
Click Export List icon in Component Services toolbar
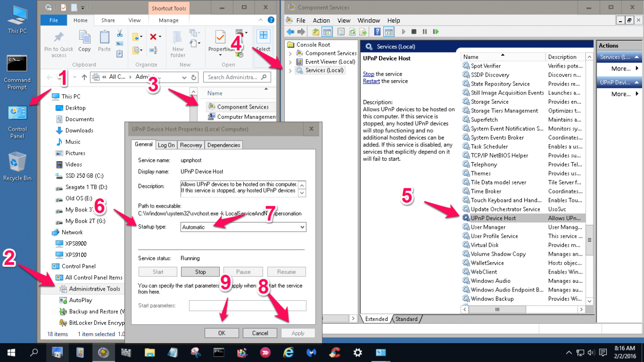pos(363,32)
